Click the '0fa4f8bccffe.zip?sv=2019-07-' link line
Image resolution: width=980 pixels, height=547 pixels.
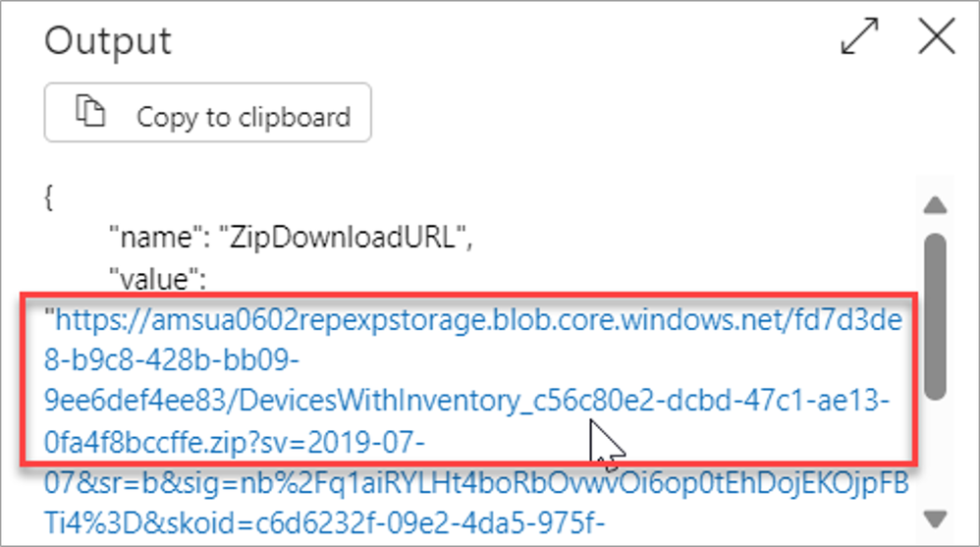235,442
